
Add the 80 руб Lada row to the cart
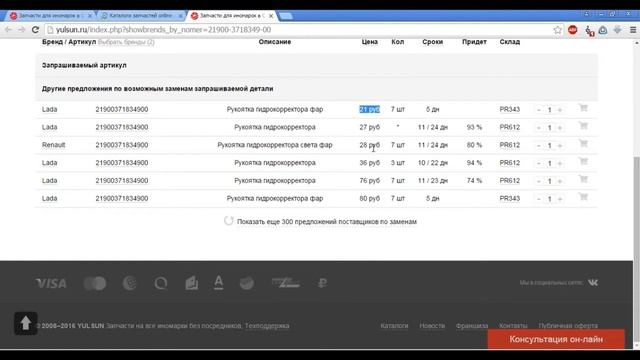583,197
